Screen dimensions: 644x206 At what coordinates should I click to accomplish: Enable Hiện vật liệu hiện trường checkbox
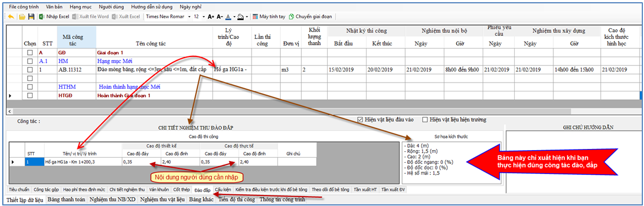[425, 120]
